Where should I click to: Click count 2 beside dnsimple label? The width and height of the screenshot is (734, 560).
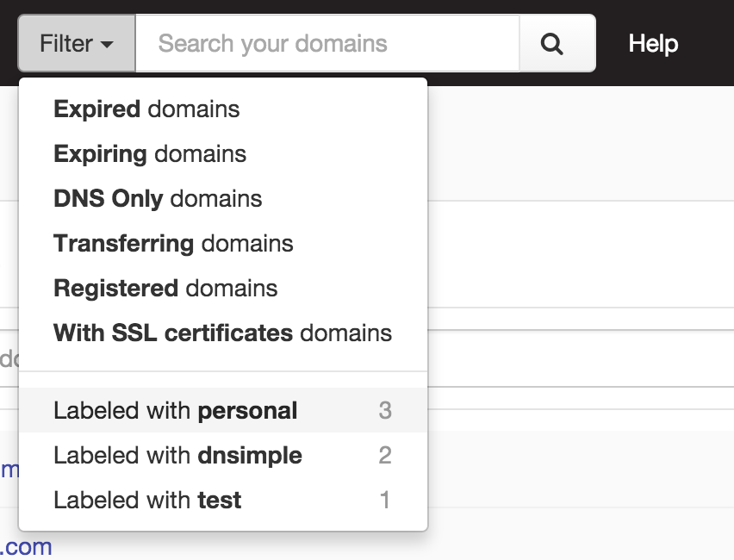(x=385, y=456)
